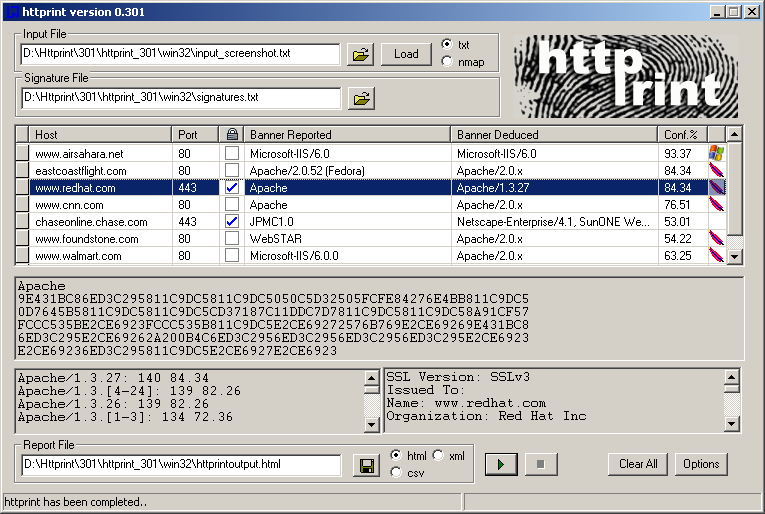Start the scan with the green play button
The width and height of the screenshot is (765, 514).
500,464
